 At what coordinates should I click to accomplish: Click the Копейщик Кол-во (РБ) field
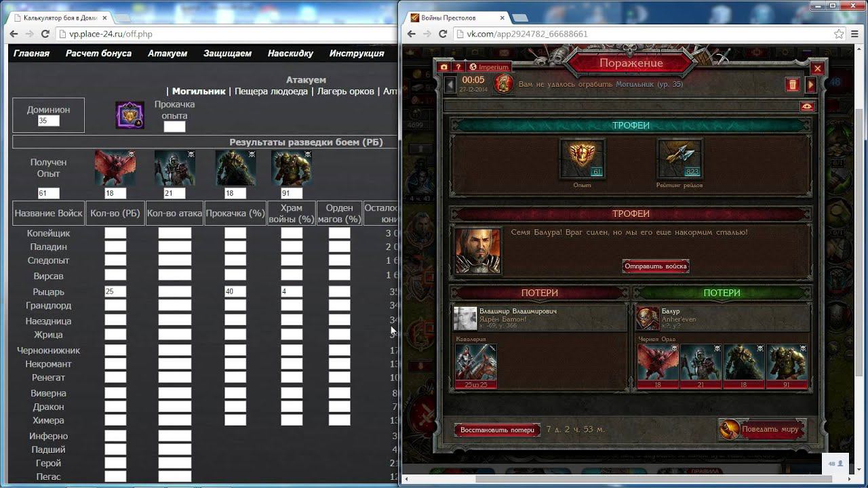click(115, 233)
